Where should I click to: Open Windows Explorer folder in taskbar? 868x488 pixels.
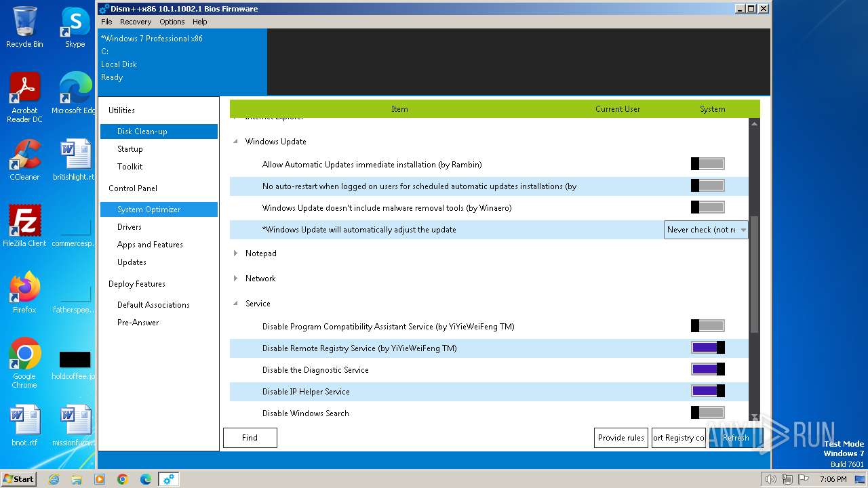tap(77, 479)
